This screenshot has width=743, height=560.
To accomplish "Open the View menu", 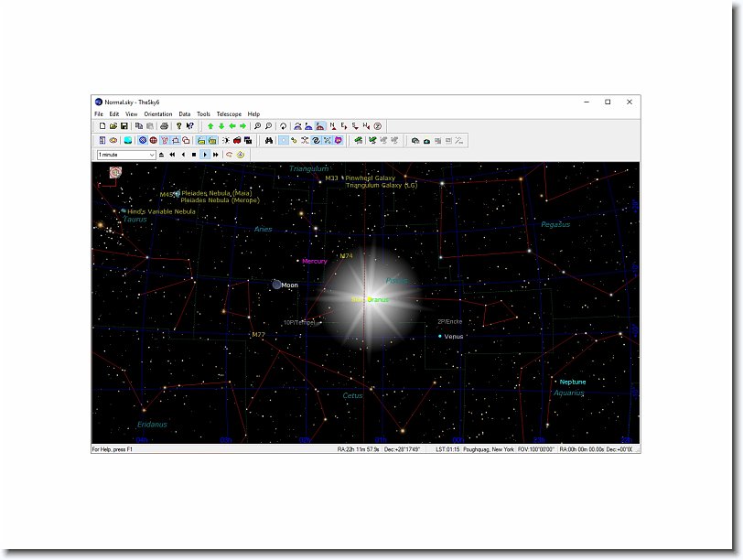I will coord(131,114).
